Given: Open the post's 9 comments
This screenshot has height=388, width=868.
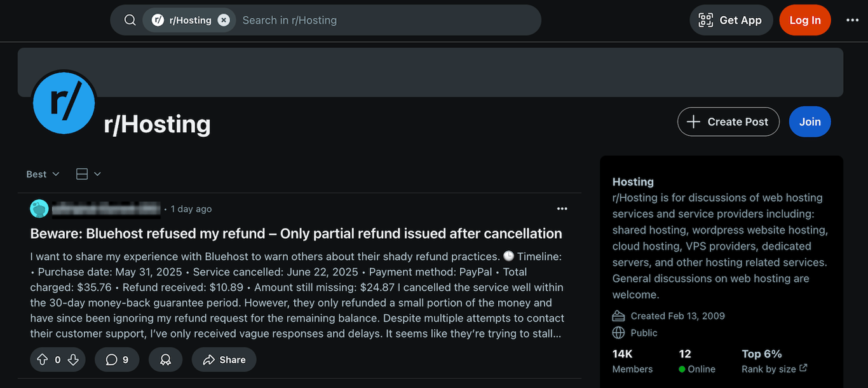Looking at the screenshot, I should point(117,360).
